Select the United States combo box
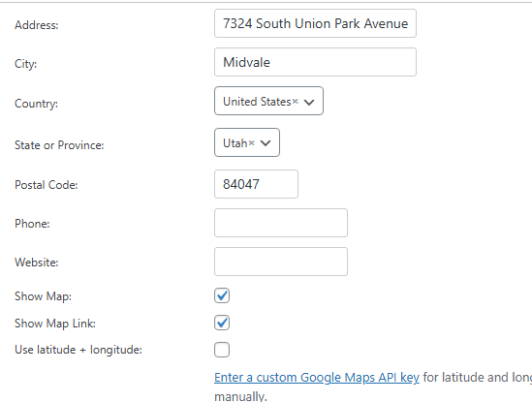532x402 pixels. (x=268, y=101)
